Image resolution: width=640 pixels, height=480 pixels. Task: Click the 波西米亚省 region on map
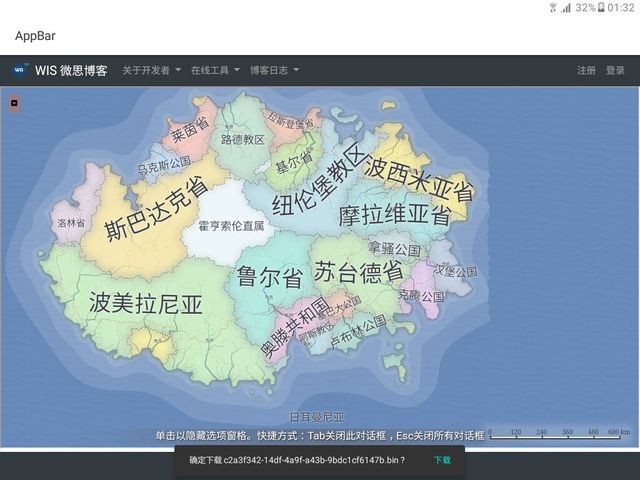(x=418, y=179)
